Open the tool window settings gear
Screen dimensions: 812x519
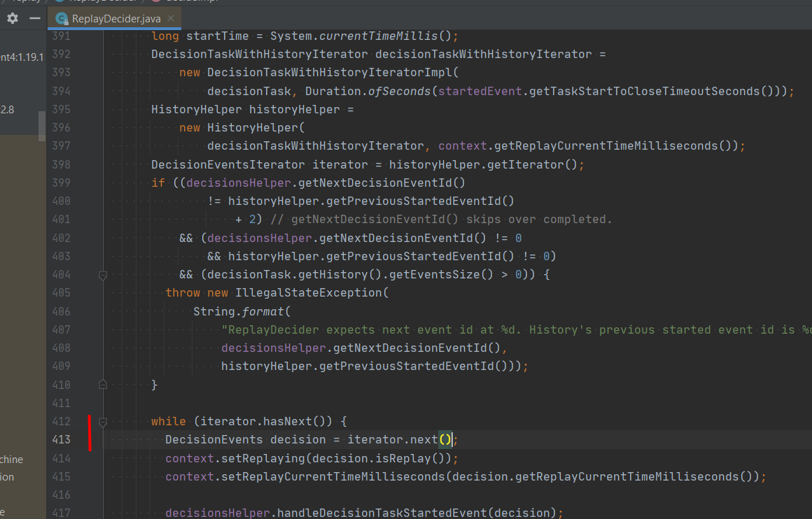13,19
